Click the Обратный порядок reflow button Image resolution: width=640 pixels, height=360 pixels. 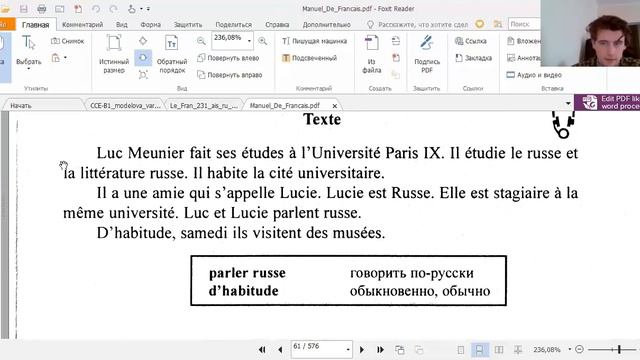pos(172,54)
